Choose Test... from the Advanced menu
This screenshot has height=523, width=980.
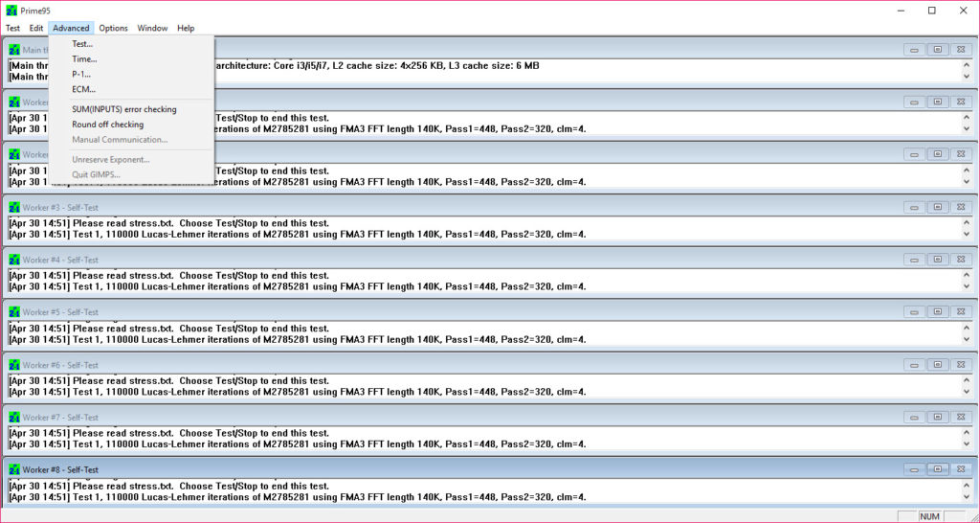point(82,44)
